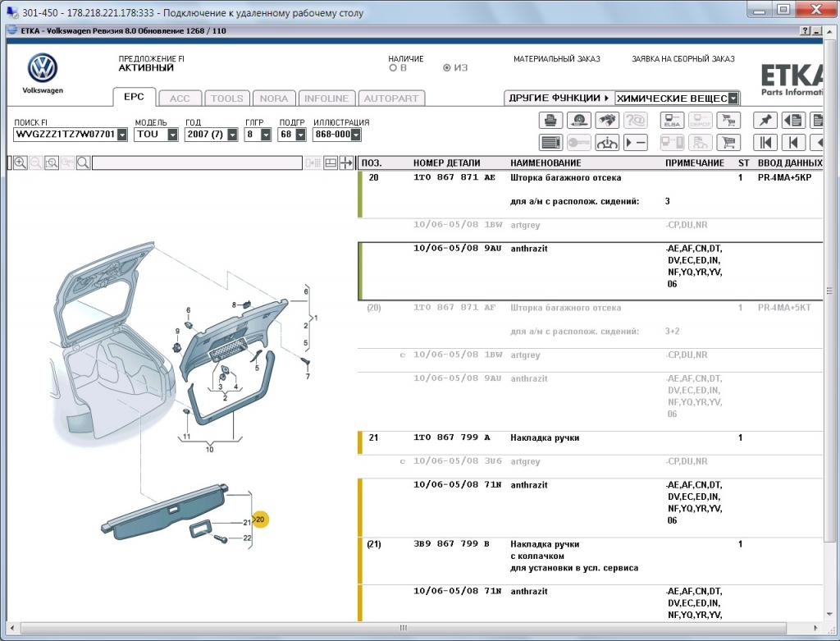Jump to first record with double-bar arrow

765,142
